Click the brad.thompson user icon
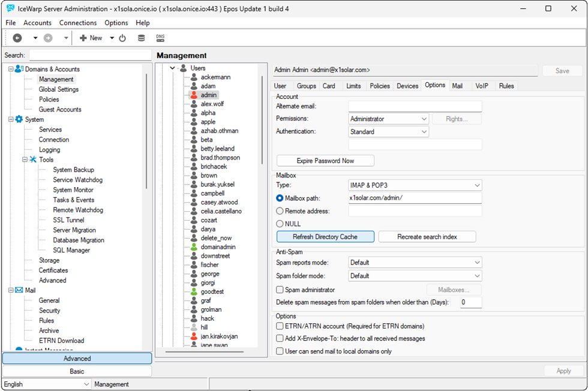The height and width of the screenshot is (391, 588). [x=194, y=158]
